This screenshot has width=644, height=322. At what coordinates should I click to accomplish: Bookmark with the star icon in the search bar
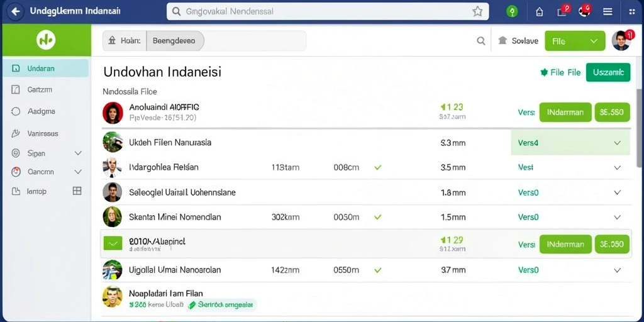pos(477,11)
